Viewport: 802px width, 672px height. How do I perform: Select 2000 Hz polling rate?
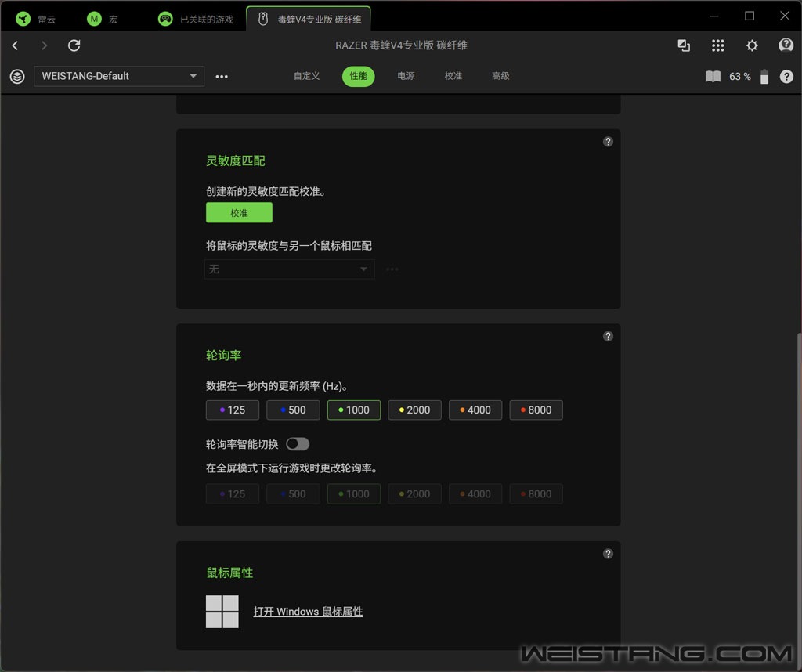(x=415, y=410)
